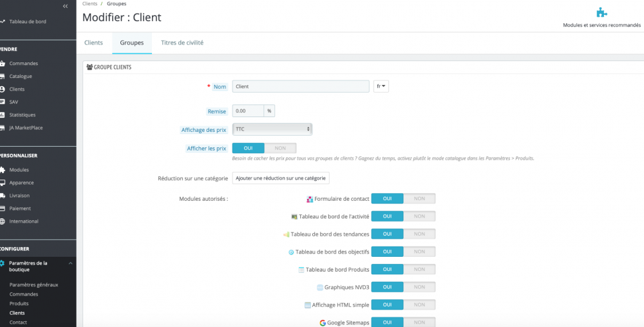
Task: Click the Catalogue store icon
Action: pos(2,77)
